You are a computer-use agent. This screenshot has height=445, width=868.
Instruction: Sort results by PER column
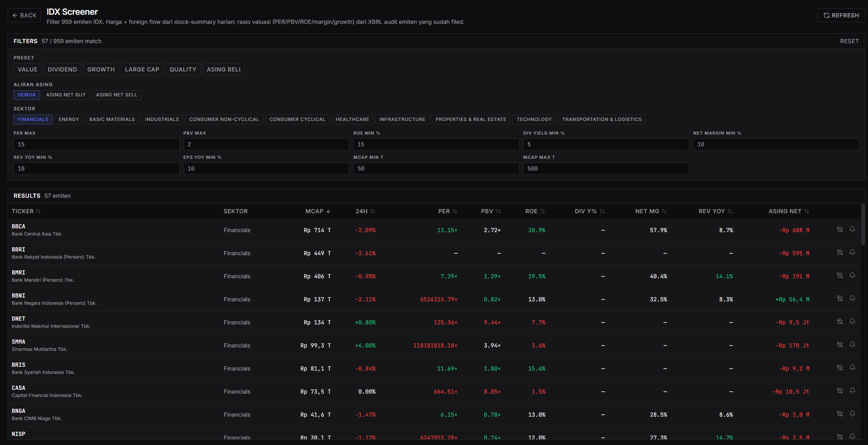click(448, 211)
